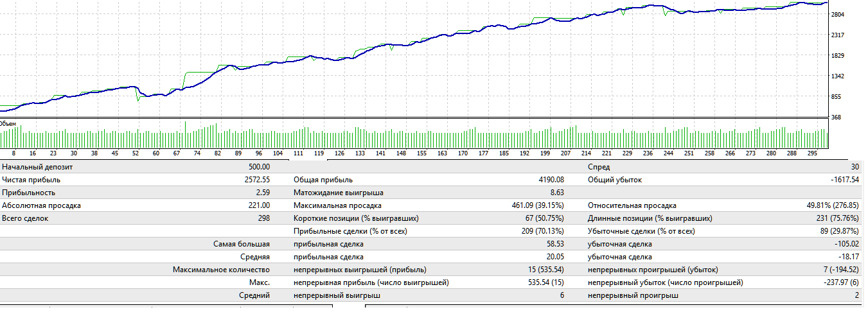This screenshot has width=868, height=312.
Task: Click 'непрерывный убыток (число проигрышей)' label
Action: pos(666,282)
